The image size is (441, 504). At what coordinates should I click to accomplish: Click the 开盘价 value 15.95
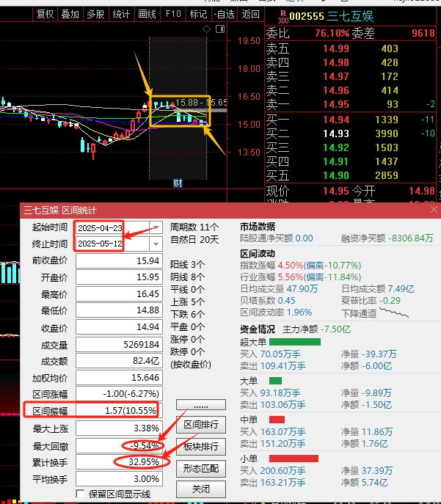pos(120,277)
